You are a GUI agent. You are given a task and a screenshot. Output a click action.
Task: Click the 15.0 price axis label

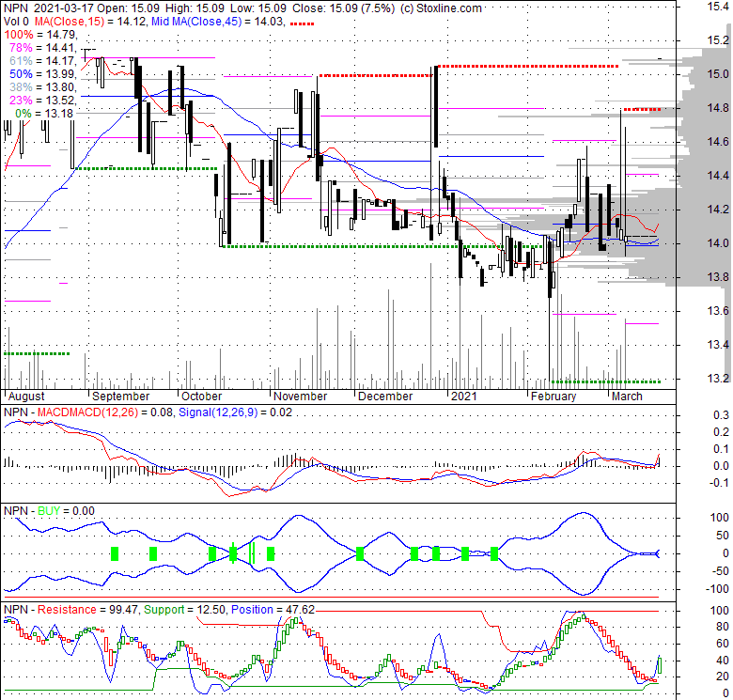click(718, 74)
